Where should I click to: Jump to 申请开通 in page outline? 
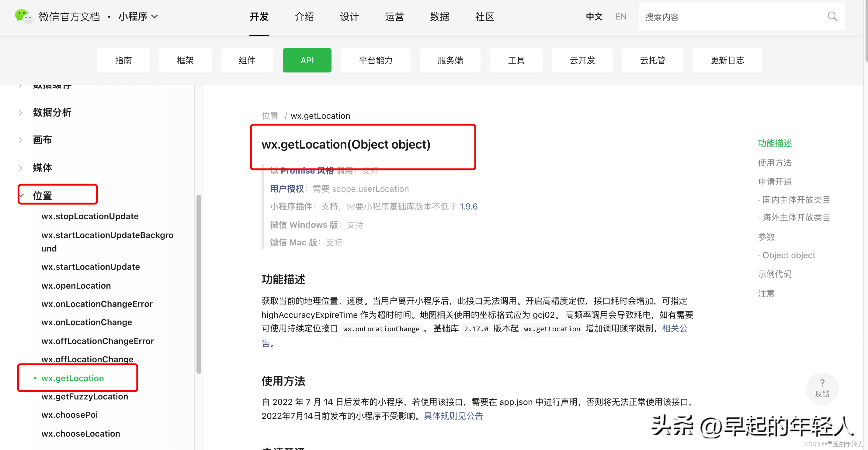(x=775, y=181)
